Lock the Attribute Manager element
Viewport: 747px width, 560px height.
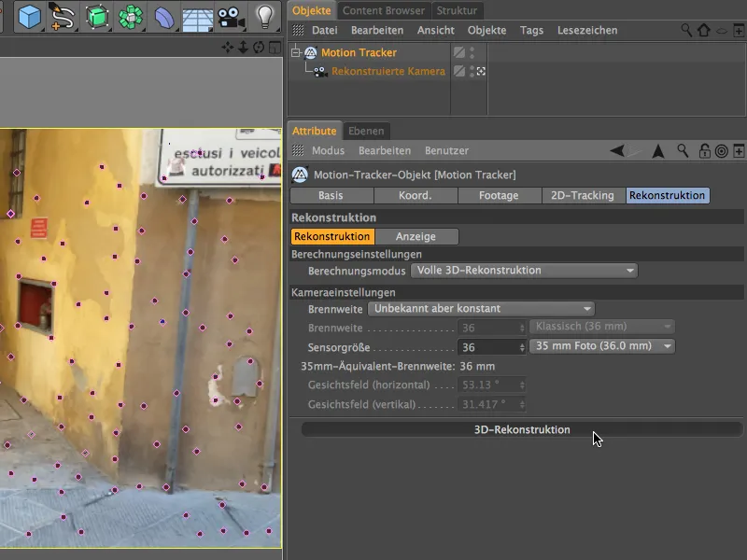point(704,151)
